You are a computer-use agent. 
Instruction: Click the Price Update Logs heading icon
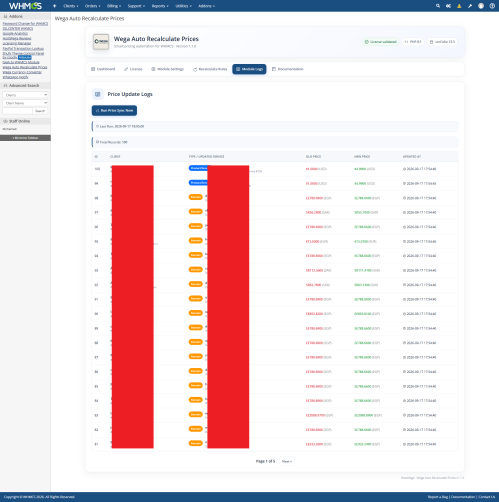tap(98, 94)
